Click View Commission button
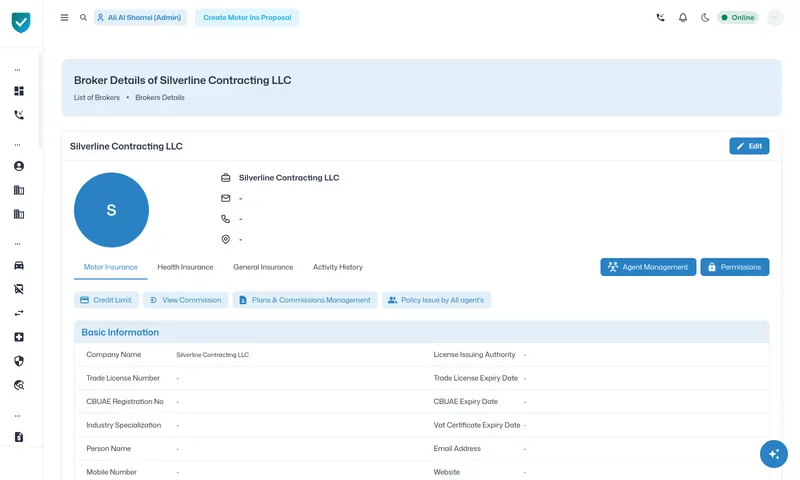The image size is (800, 480). click(x=186, y=300)
